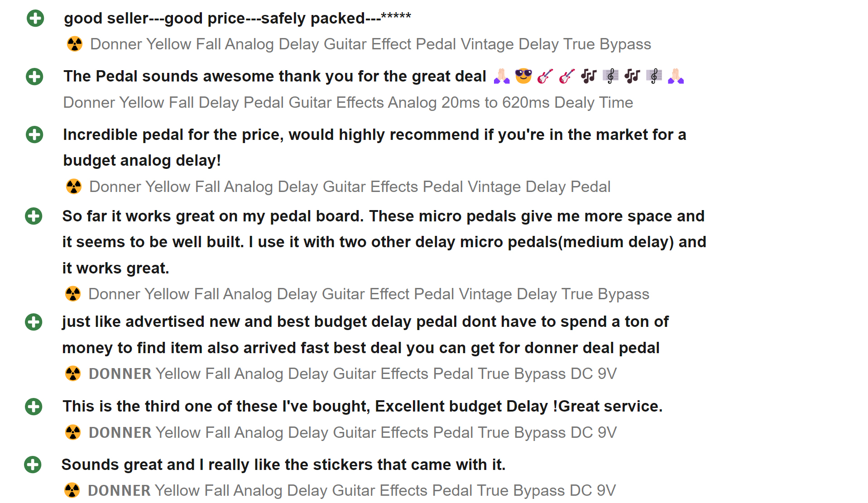This screenshot has height=503, width=868.
Task: Click radiation icon under "it works great." review
Action: pyautogui.click(x=73, y=294)
